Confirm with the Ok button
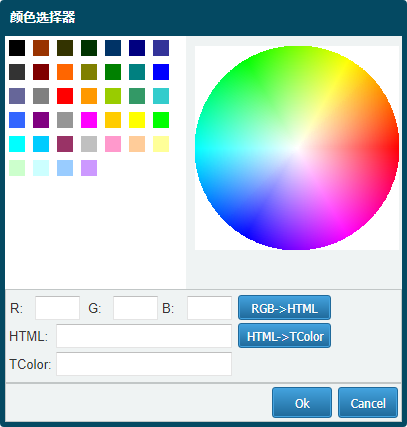 point(302,403)
